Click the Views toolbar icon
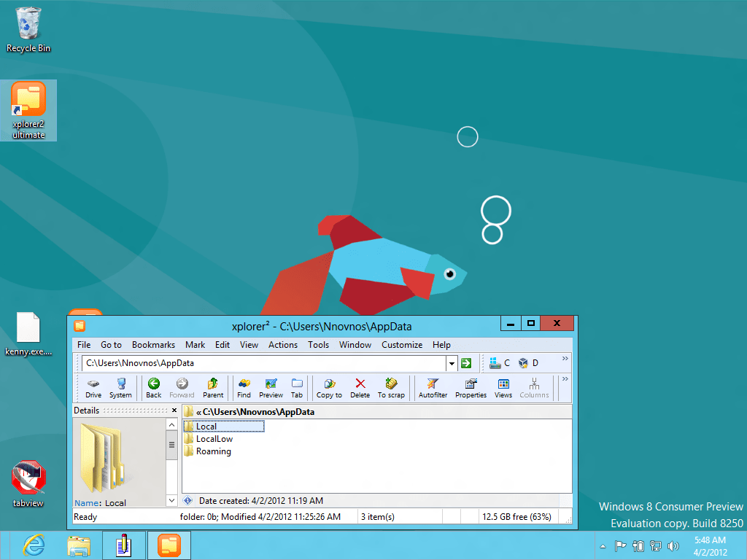The width and height of the screenshot is (747, 560). (503, 388)
